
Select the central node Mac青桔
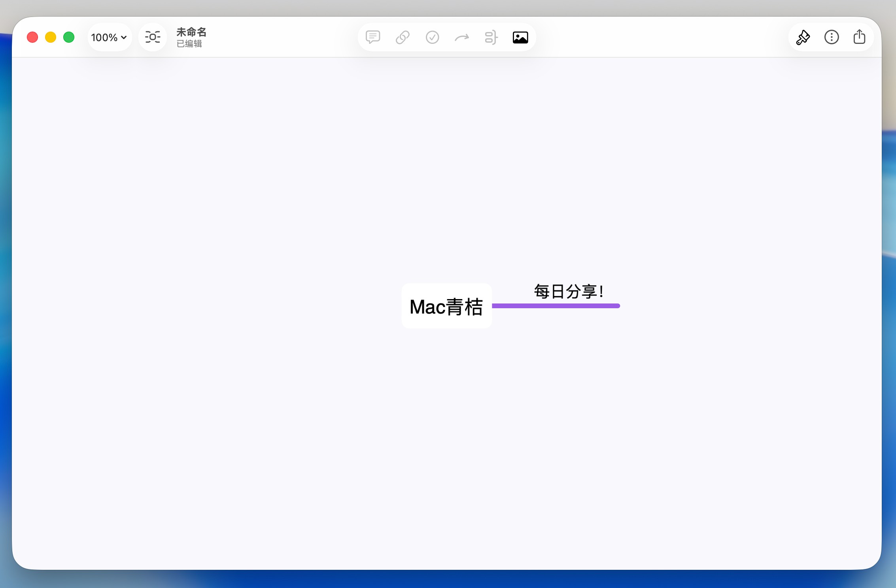pyautogui.click(x=446, y=306)
